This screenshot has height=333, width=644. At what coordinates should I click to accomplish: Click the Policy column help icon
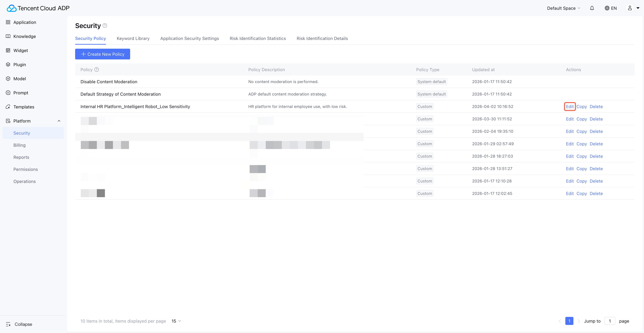click(x=96, y=69)
